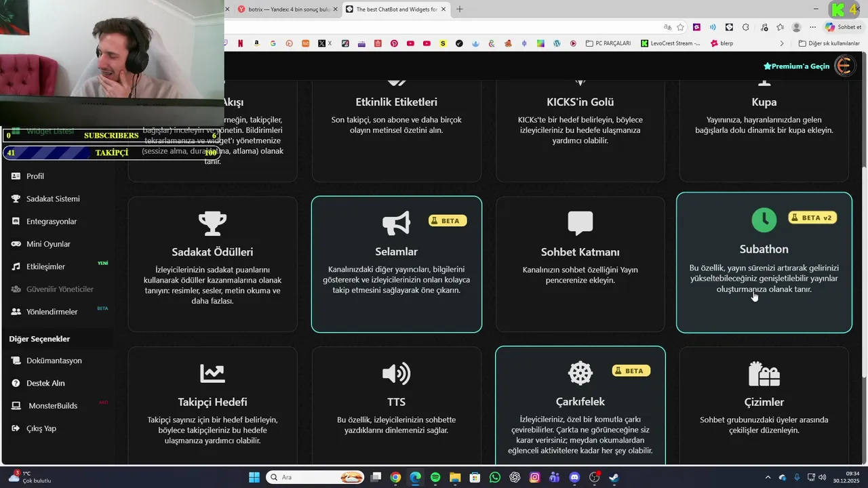Click the trophy icon on Sadakat Ödülleri card

tap(212, 223)
